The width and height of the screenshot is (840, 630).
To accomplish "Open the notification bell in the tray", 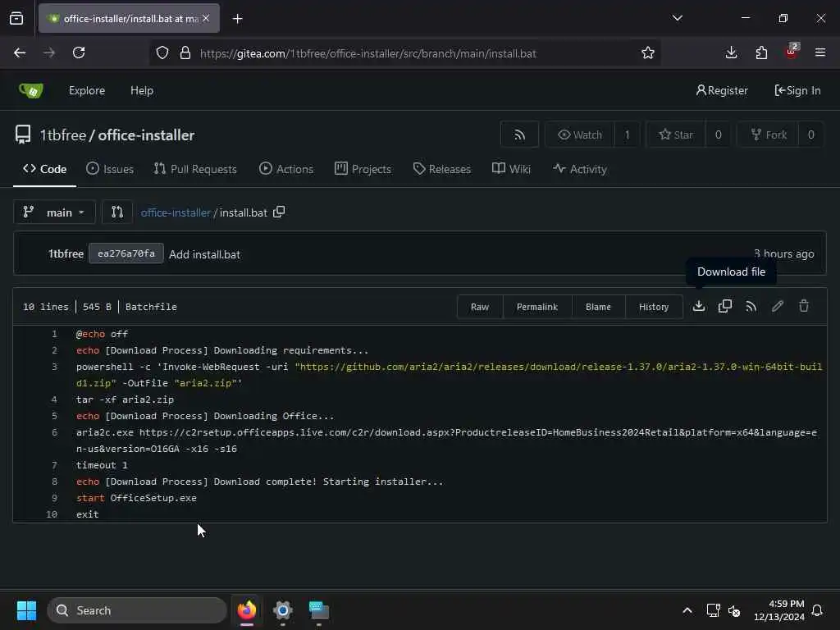I will coord(818,610).
